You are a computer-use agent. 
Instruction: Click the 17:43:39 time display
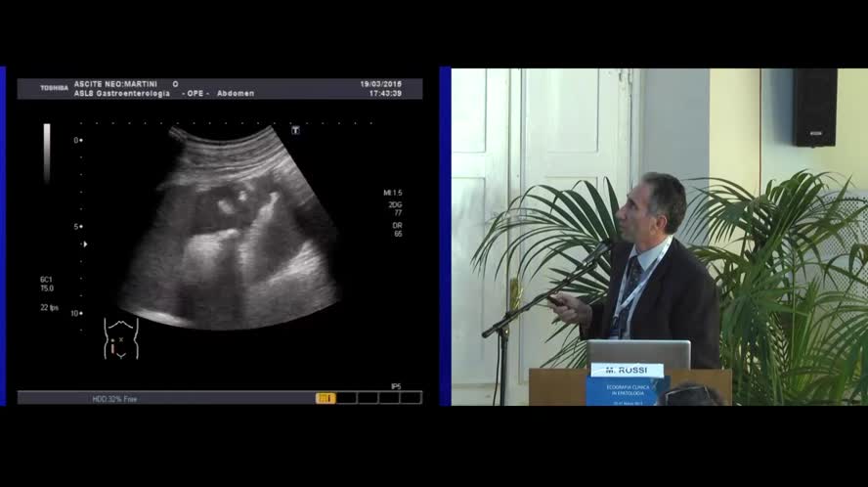point(385,93)
